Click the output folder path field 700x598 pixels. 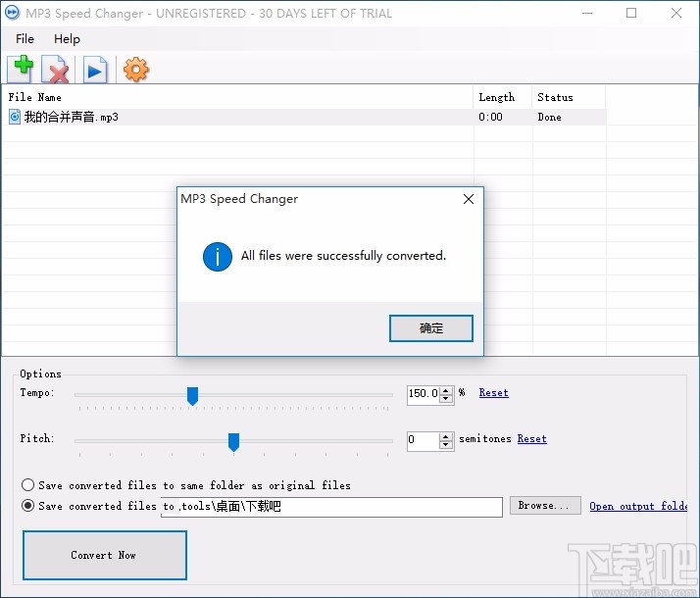(x=331, y=507)
